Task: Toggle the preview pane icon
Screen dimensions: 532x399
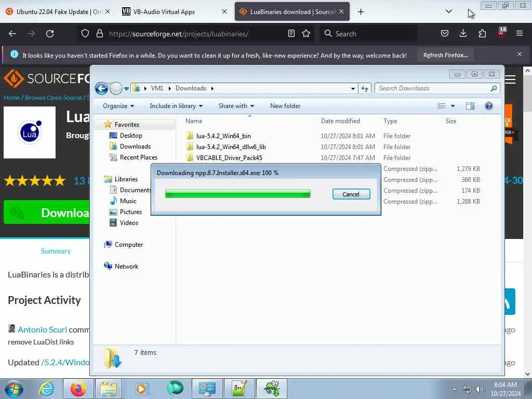Action: [470, 106]
